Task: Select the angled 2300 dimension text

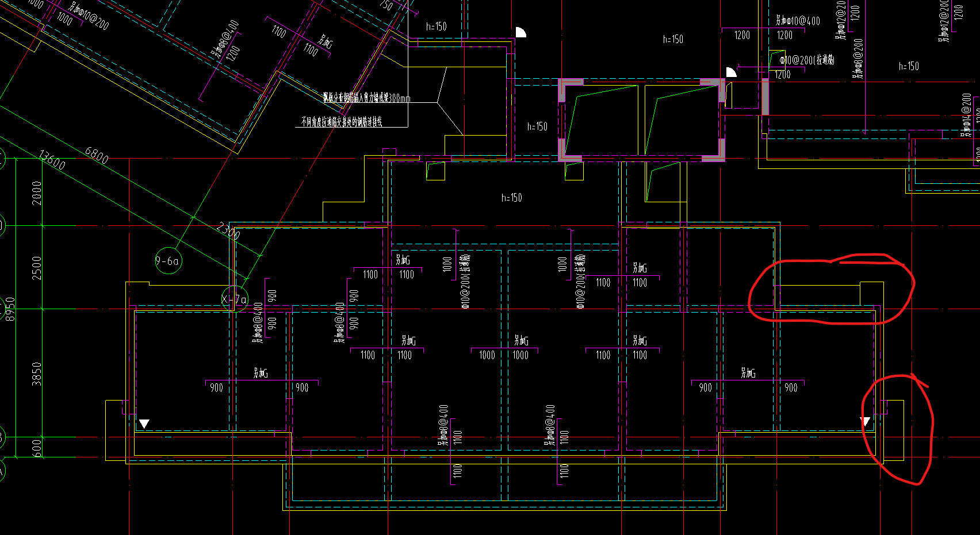Action: tap(228, 231)
